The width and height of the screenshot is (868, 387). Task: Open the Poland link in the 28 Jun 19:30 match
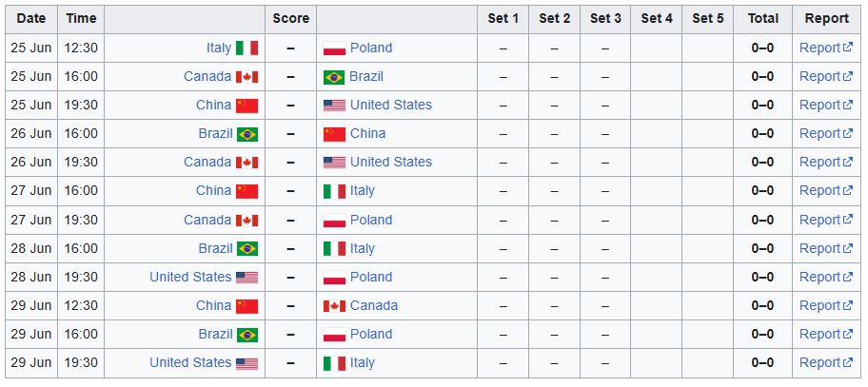[x=371, y=277]
